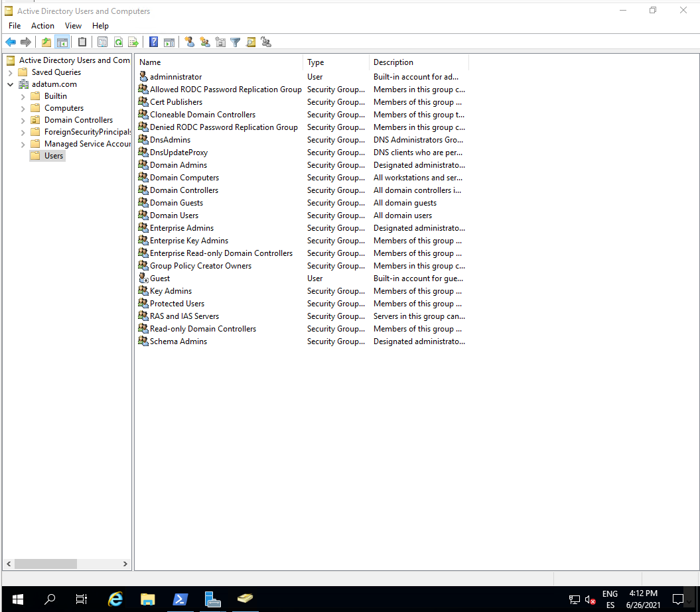This screenshot has width=700, height=612.
Task: Switch to Server Manager on taskbar
Action: (212, 599)
